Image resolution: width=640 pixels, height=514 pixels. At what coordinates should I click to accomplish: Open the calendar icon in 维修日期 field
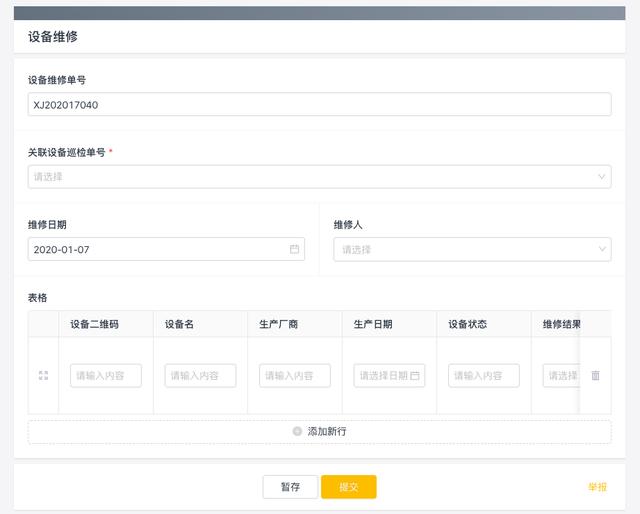point(295,249)
